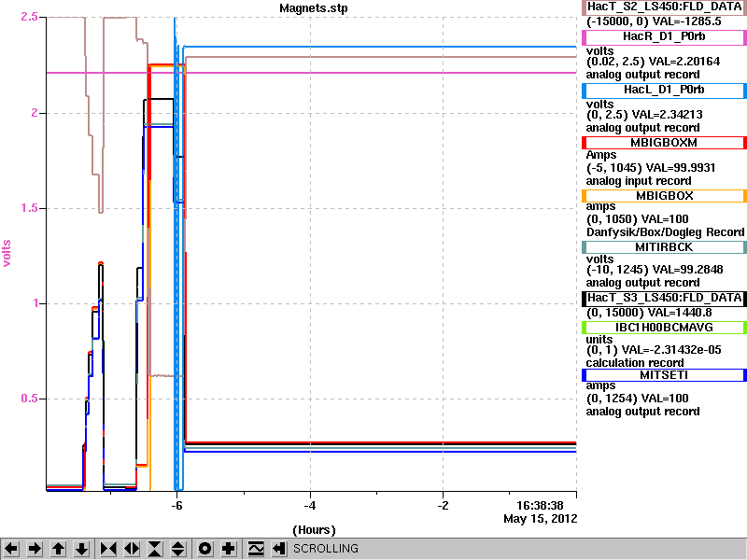Click the VAL=99.9931 reading

click(x=681, y=168)
